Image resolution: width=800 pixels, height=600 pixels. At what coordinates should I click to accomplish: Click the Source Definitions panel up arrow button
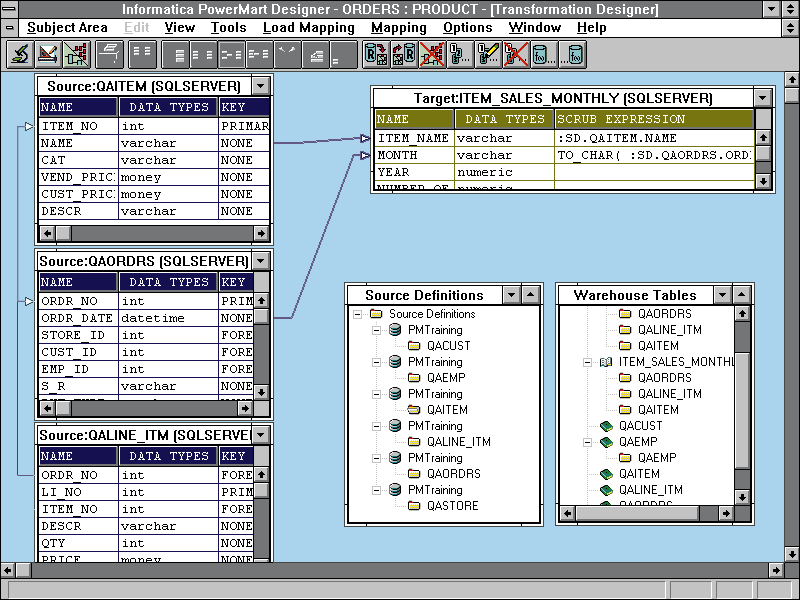531,294
